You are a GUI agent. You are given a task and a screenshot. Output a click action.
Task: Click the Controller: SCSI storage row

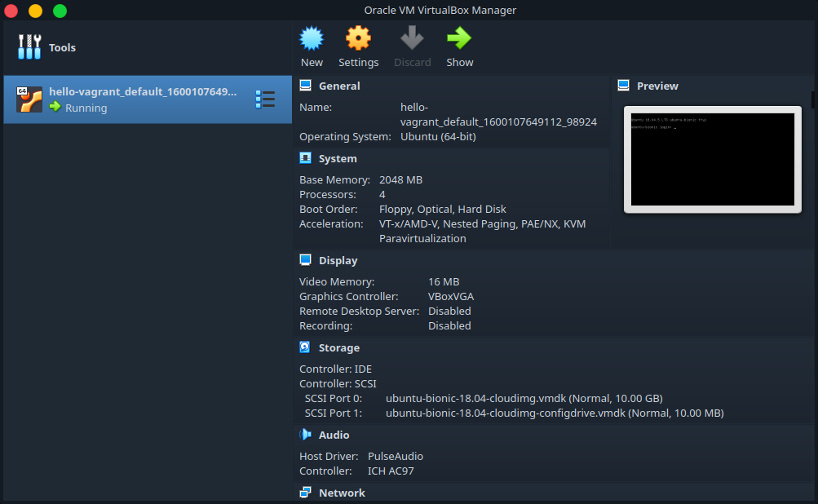(x=338, y=383)
